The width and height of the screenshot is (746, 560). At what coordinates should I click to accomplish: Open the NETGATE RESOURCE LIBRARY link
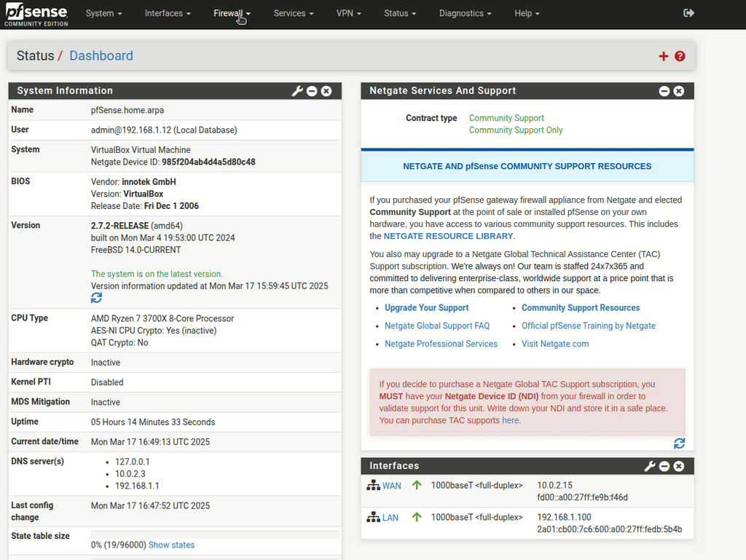coord(449,236)
